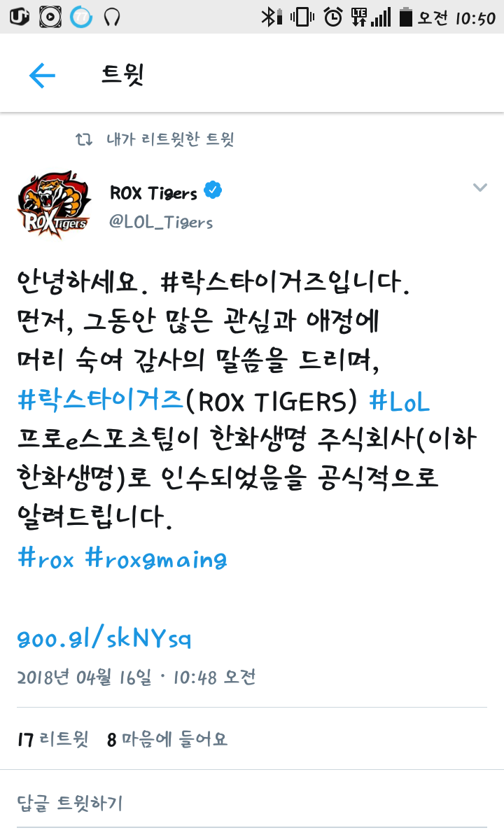Tap the battery status icon

[x=405, y=17]
